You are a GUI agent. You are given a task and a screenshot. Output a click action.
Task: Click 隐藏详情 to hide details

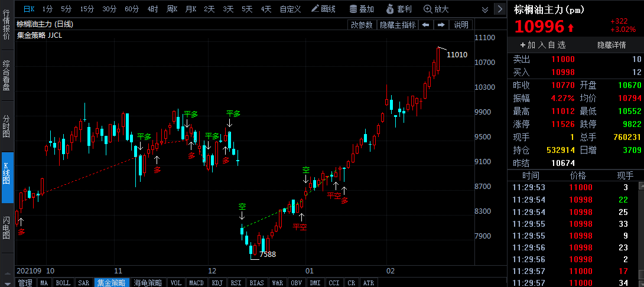pyautogui.click(x=612, y=45)
